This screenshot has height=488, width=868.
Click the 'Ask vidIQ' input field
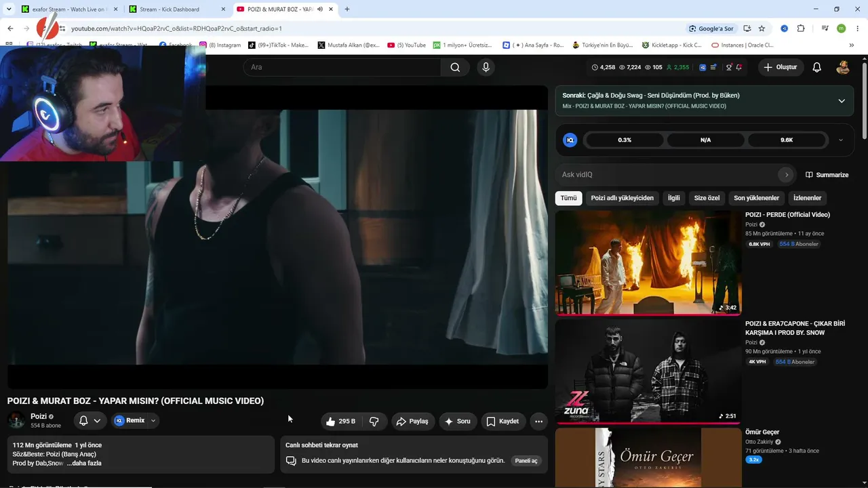tap(667, 175)
